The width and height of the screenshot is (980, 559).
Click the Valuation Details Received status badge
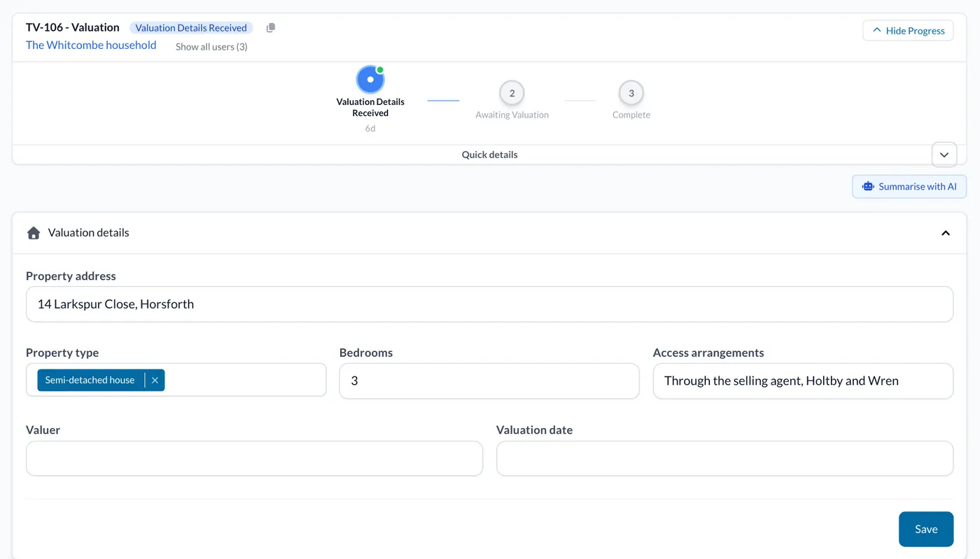tap(191, 28)
